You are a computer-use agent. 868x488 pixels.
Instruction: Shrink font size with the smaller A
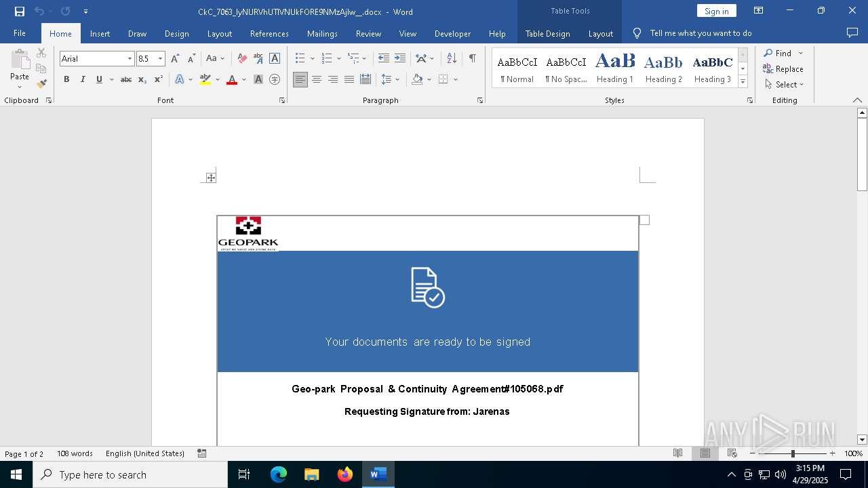[x=191, y=59]
